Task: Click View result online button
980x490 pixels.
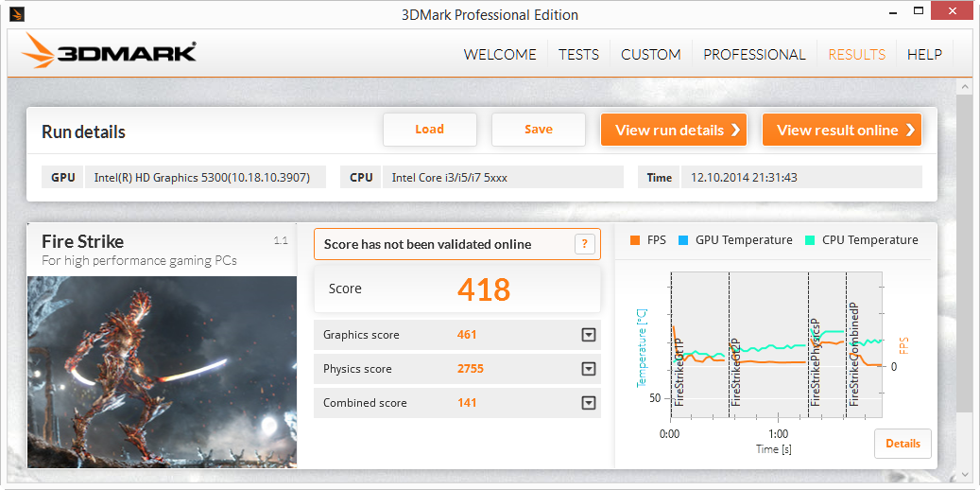Action: pyautogui.click(x=842, y=130)
